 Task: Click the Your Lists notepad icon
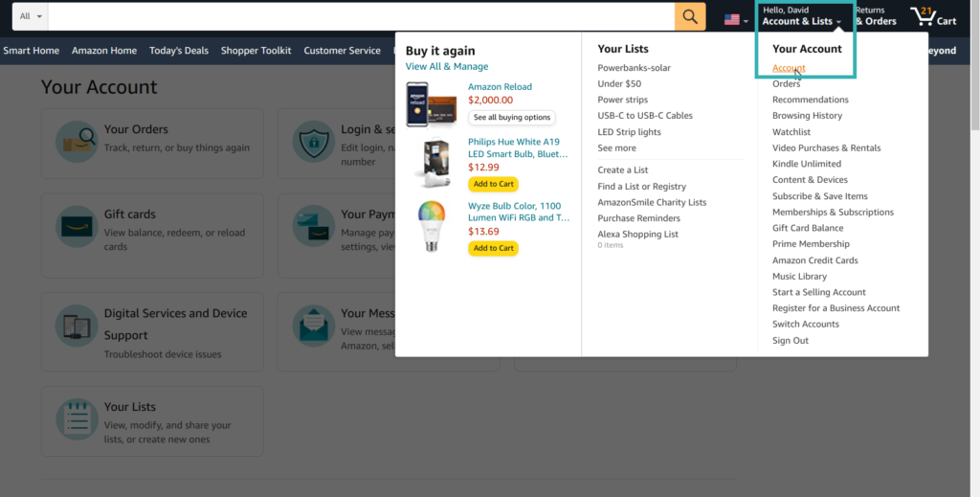pyautogui.click(x=77, y=419)
